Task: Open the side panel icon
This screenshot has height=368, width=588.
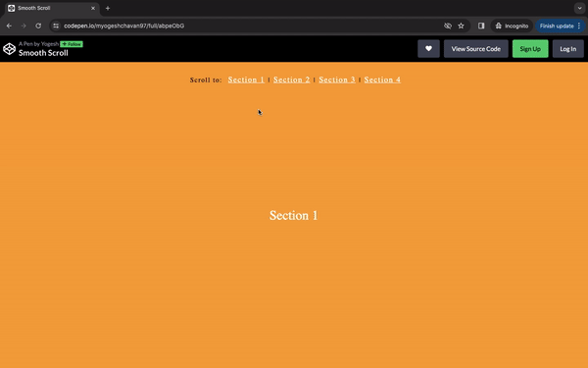Action: [481, 26]
